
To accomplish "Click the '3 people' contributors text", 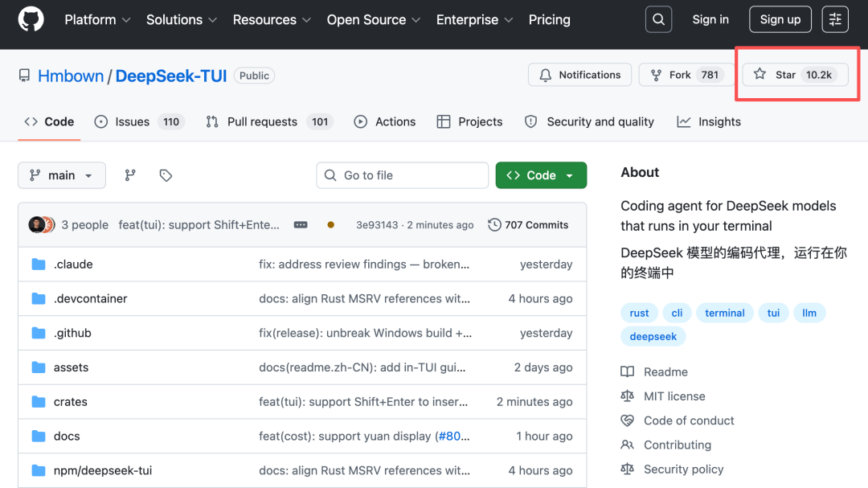I will 84,225.
